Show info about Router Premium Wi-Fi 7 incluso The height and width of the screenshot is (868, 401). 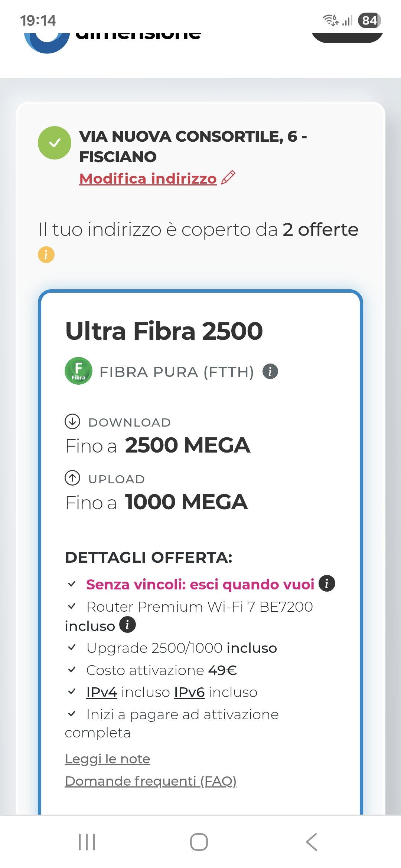click(x=127, y=625)
